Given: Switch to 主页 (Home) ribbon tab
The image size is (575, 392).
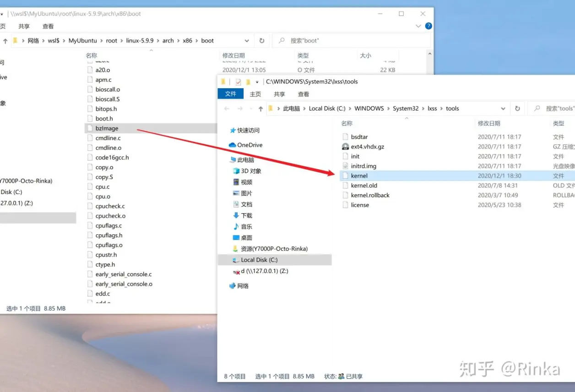Looking at the screenshot, I should pyautogui.click(x=255, y=94).
